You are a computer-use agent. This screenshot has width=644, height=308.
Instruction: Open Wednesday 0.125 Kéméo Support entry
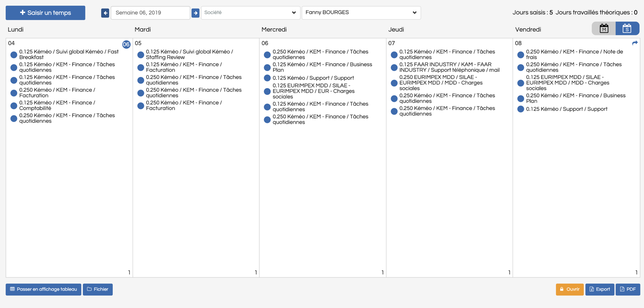click(313, 78)
